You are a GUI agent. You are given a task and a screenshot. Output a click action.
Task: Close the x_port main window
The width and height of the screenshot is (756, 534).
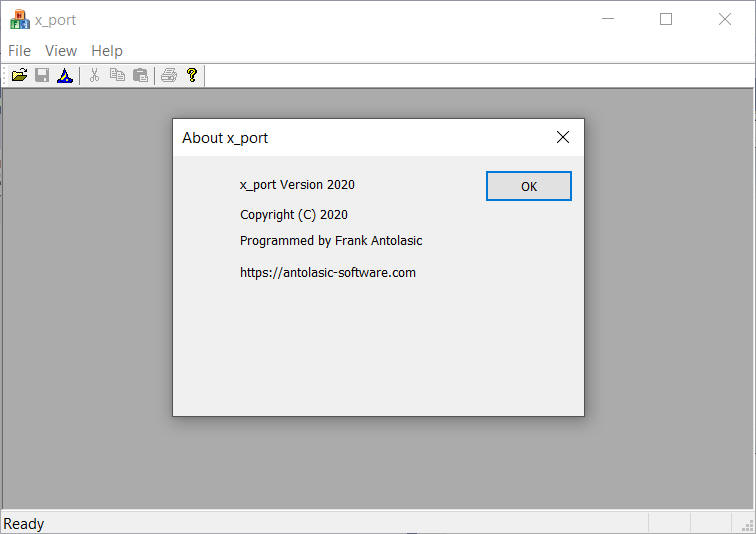click(x=724, y=19)
